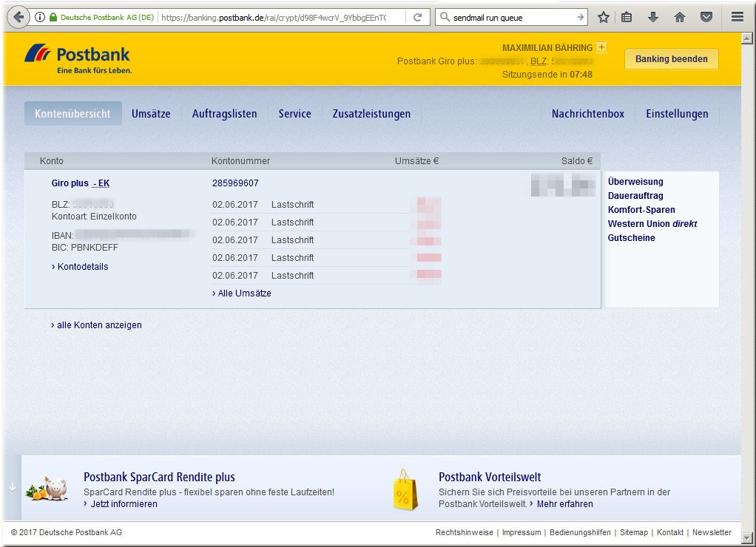This screenshot has height=547, width=756.
Task: Select the Zusatzleistungen tab
Action: click(x=371, y=114)
